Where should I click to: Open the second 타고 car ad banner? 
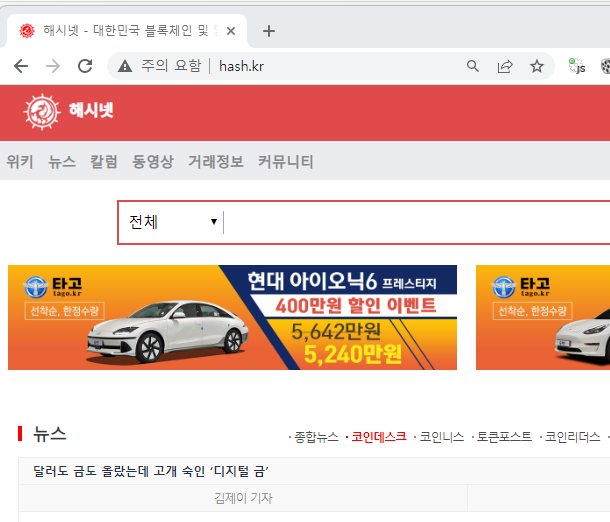543,317
